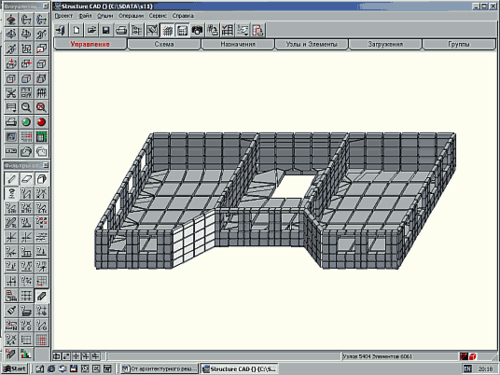Select the magnifier zoom tool
The width and height of the screenshot is (500, 375).
tap(26, 107)
